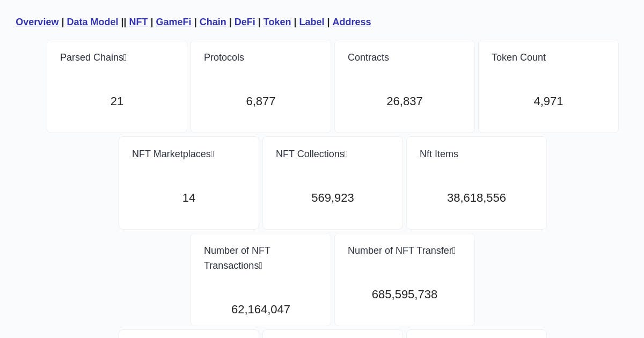Click the NFT Transfer total 685,595,738
Viewport: 644px width, 338px height.
(405, 295)
